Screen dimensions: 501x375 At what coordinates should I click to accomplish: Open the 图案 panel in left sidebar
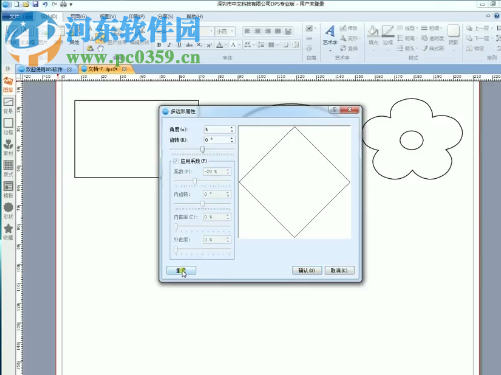(x=8, y=84)
